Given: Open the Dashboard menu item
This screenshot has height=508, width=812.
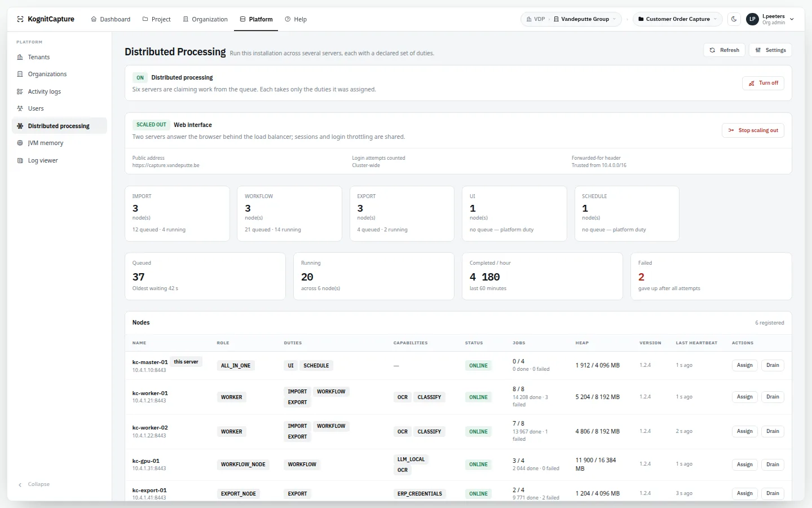Looking at the screenshot, I should click(x=111, y=19).
